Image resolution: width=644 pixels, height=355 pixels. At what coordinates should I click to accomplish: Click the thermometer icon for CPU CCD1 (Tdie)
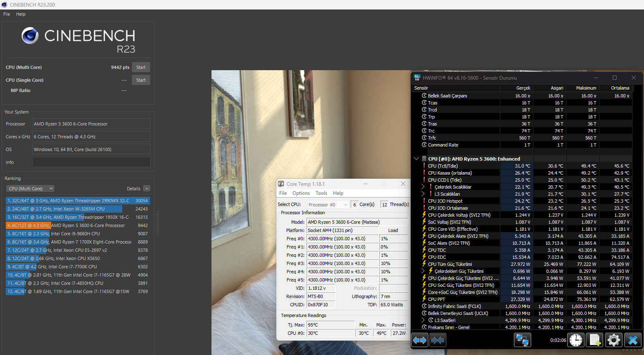click(x=424, y=180)
